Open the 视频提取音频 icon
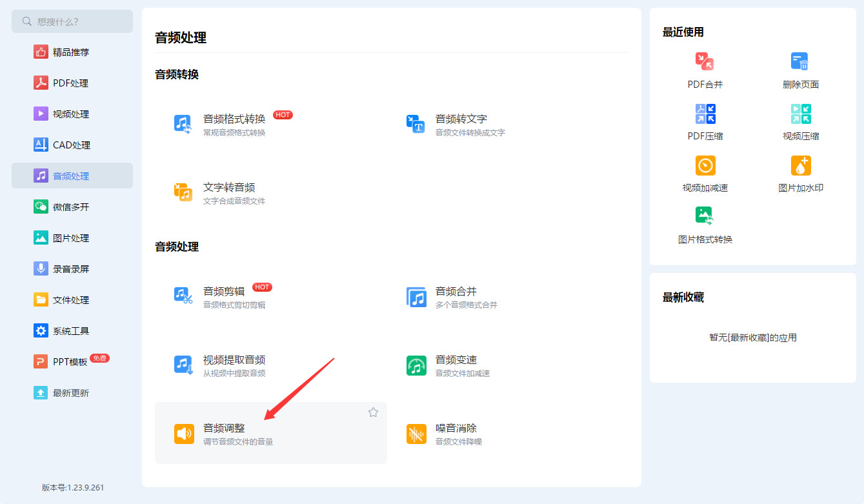This screenshot has height=504, width=864. [x=183, y=365]
